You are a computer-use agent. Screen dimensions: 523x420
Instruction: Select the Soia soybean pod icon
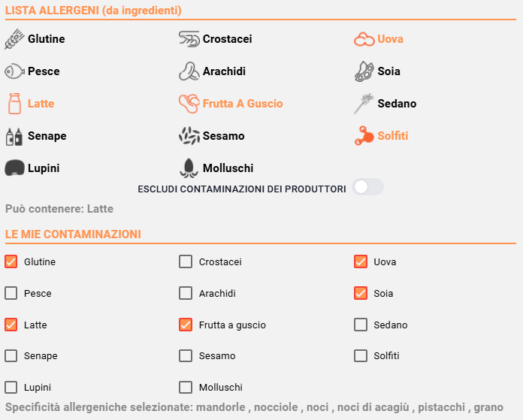click(364, 71)
